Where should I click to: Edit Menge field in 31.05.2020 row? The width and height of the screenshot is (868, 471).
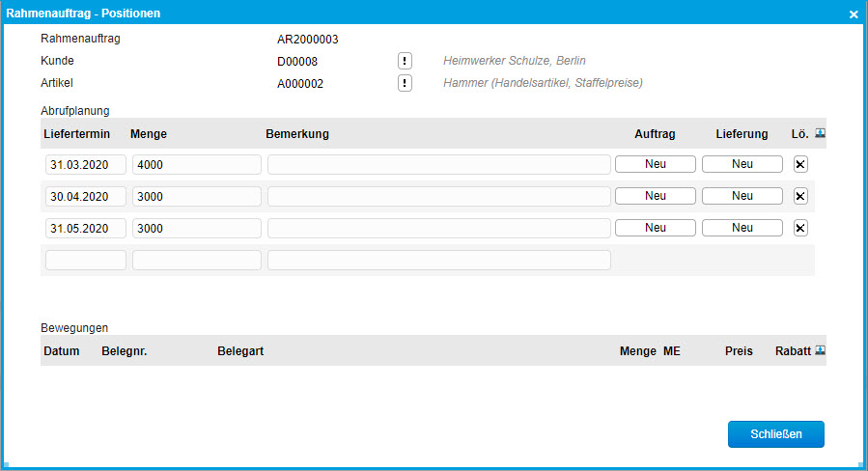point(197,229)
